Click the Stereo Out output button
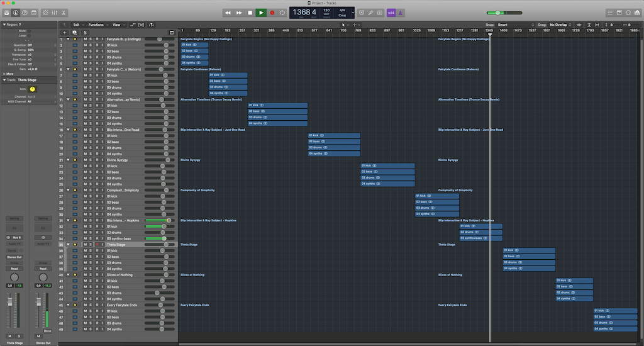The width and height of the screenshot is (644, 346). point(14,257)
